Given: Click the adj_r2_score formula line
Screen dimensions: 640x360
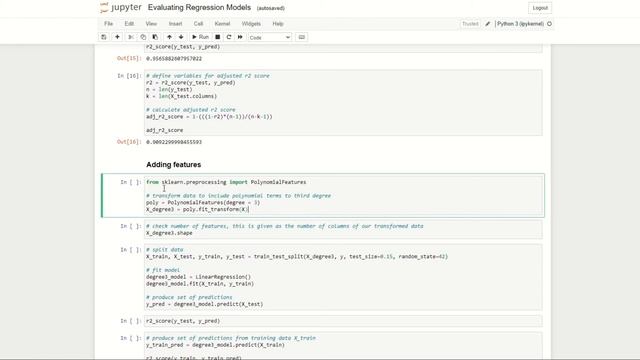Looking at the screenshot, I should coord(209,117).
